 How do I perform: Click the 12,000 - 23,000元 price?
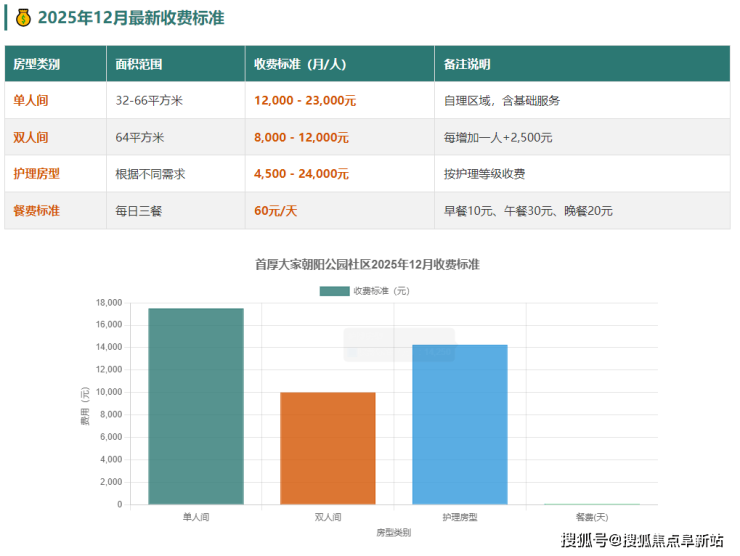coord(305,101)
